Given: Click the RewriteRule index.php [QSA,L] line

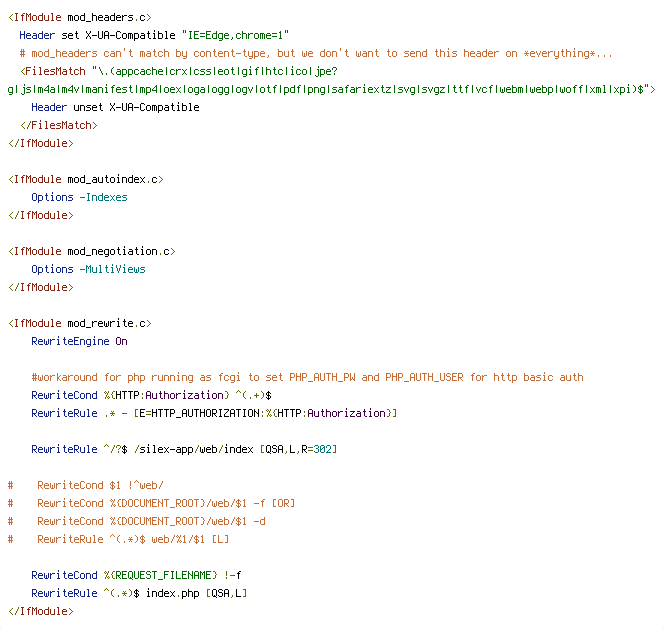Looking at the screenshot, I should tap(139, 593).
